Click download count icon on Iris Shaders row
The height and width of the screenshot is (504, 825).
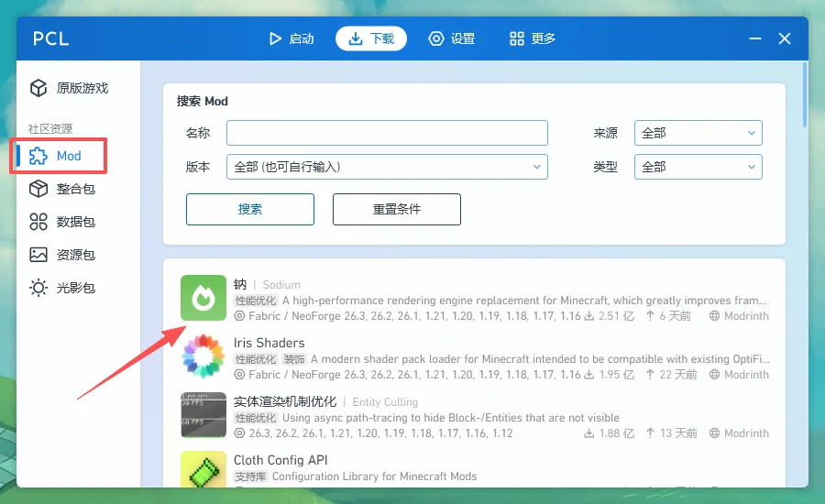[x=589, y=375]
